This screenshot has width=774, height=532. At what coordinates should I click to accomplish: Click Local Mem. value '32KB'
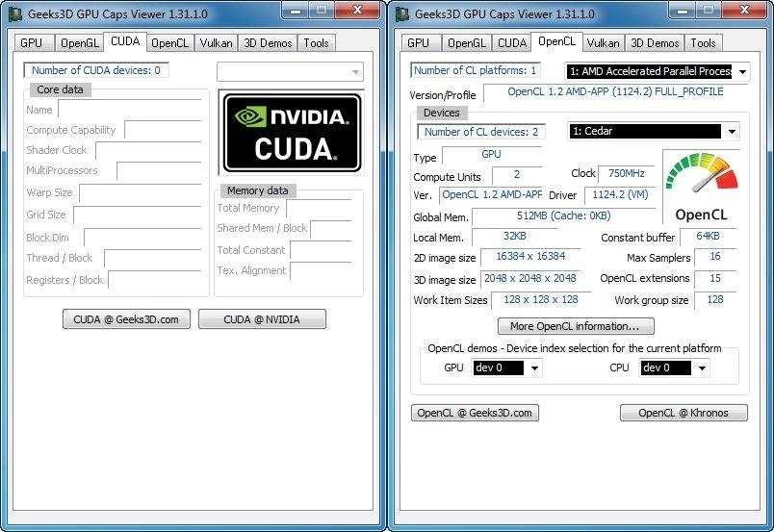514,237
